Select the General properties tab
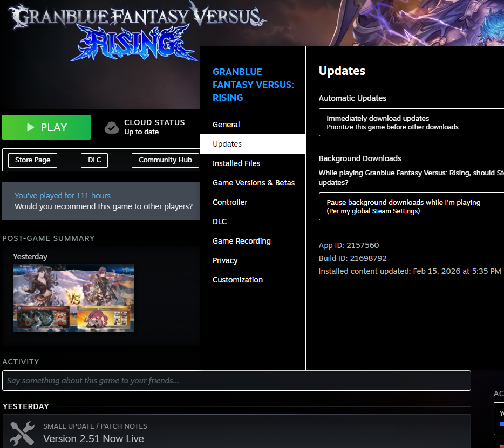The height and width of the screenshot is (448, 504). pos(253,125)
